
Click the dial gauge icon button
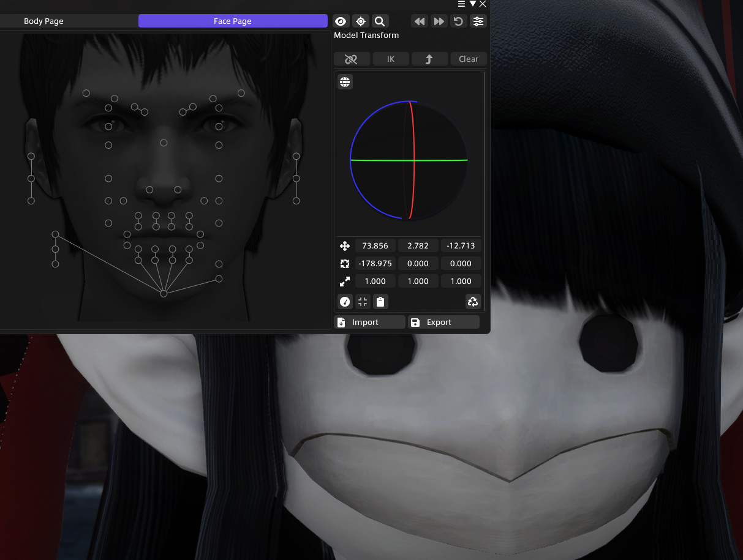345,302
